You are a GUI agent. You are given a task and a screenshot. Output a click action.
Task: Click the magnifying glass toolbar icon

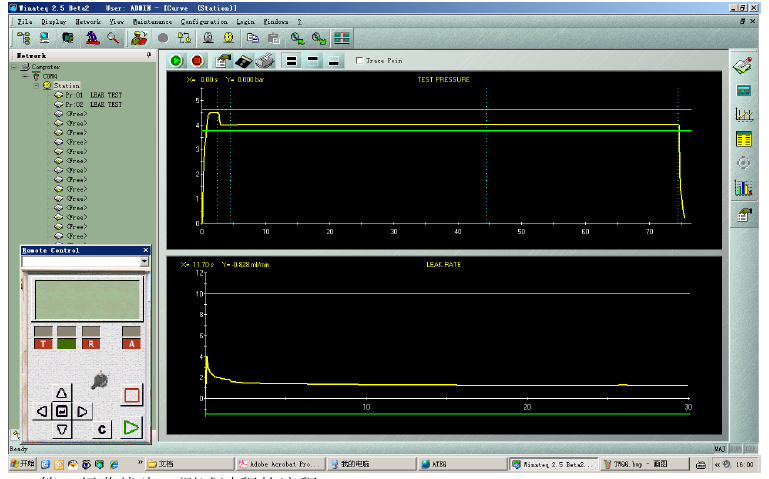point(114,38)
